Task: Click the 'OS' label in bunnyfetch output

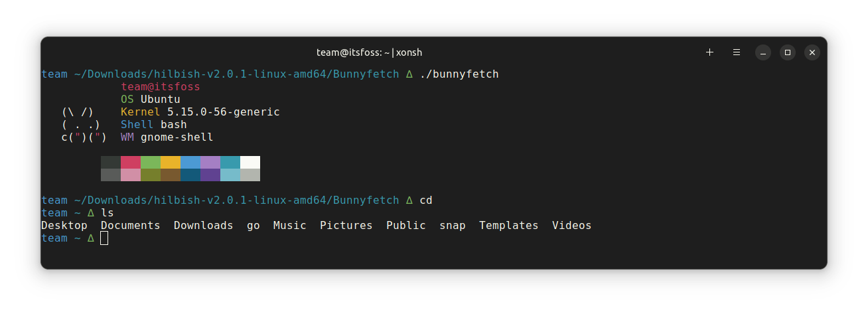Action: [x=127, y=99]
